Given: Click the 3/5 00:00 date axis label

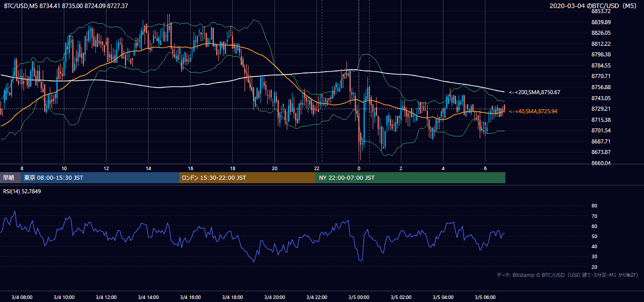Looking at the screenshot, I should pyautogui.click(x=359, y=297).
